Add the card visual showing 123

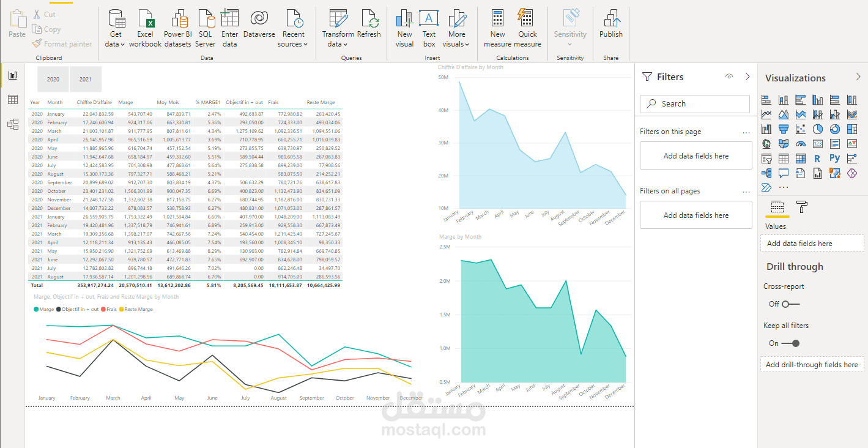(x=818, y=144)
